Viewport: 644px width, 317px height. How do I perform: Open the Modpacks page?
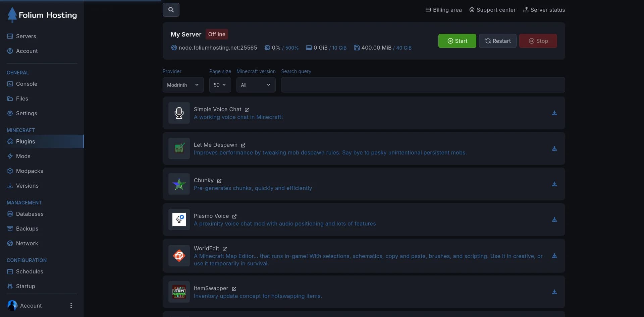[42, 171]
